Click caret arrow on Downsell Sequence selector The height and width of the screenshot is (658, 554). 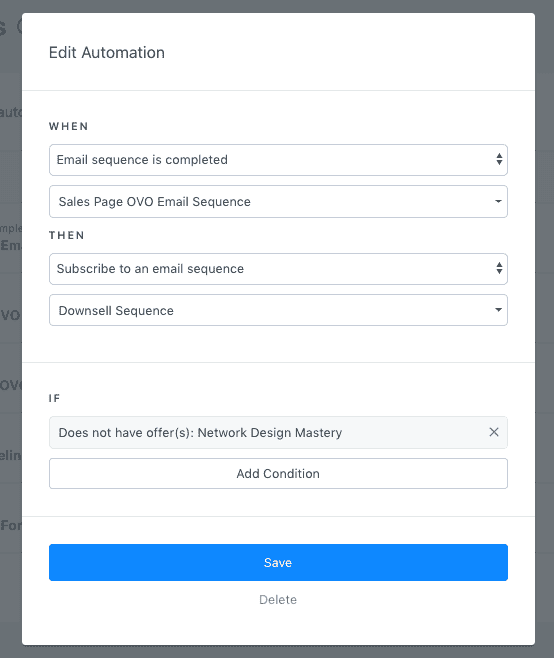coord(498,310)
